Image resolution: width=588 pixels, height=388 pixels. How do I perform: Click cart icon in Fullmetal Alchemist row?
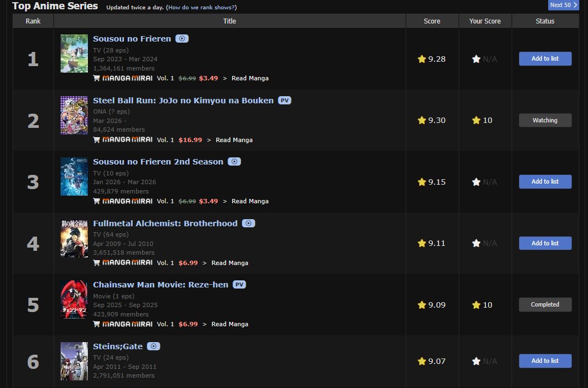click(97, 263)
